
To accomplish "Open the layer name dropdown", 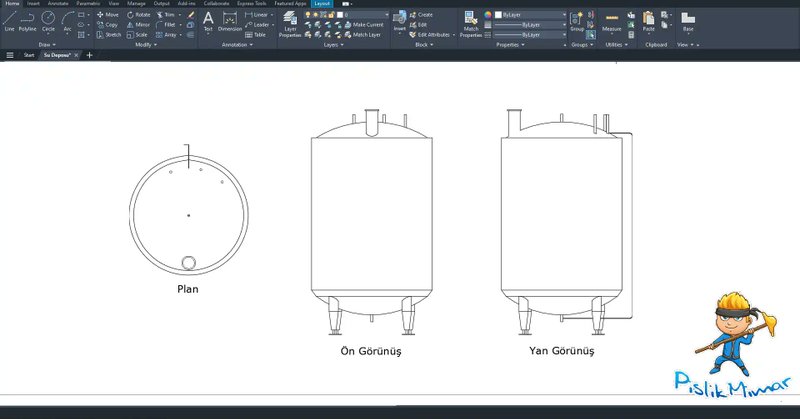I will tap(350, 15).
